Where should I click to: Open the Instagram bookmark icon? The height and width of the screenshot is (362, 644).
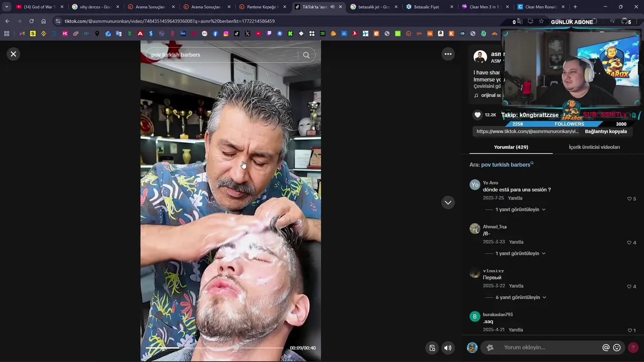(226, 34)
